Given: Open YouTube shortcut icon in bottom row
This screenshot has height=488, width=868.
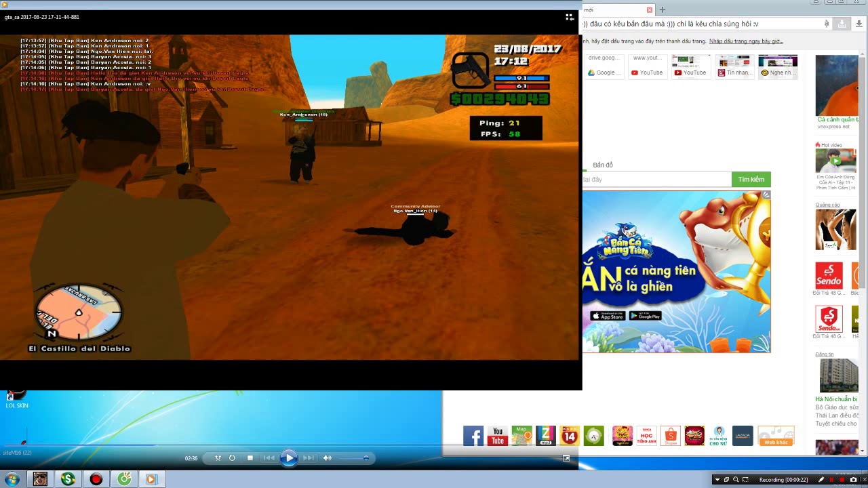Looking at the screenshot, I should click(x=497, y=436).
